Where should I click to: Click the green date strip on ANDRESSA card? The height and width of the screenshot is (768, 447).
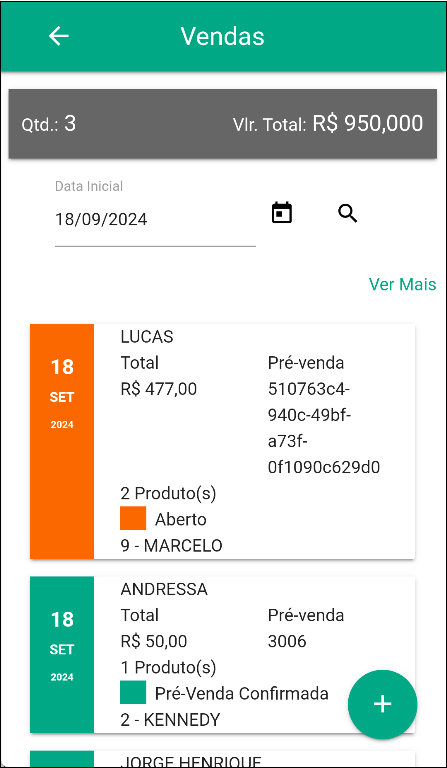(x=62, y=654)
